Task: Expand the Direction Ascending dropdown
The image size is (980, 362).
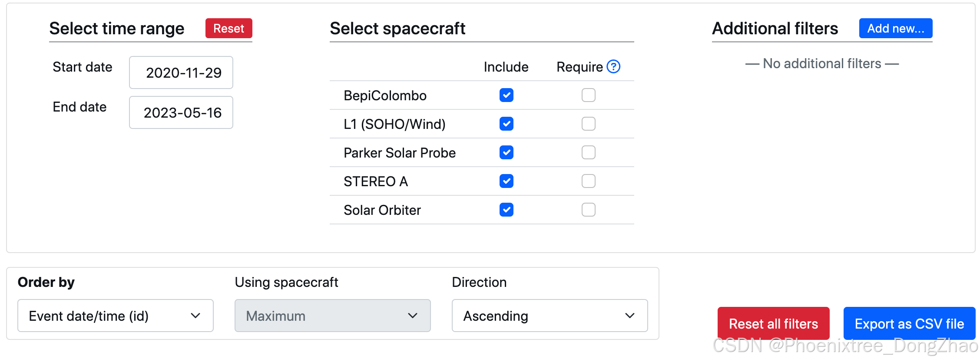Action: pos(550,316)
